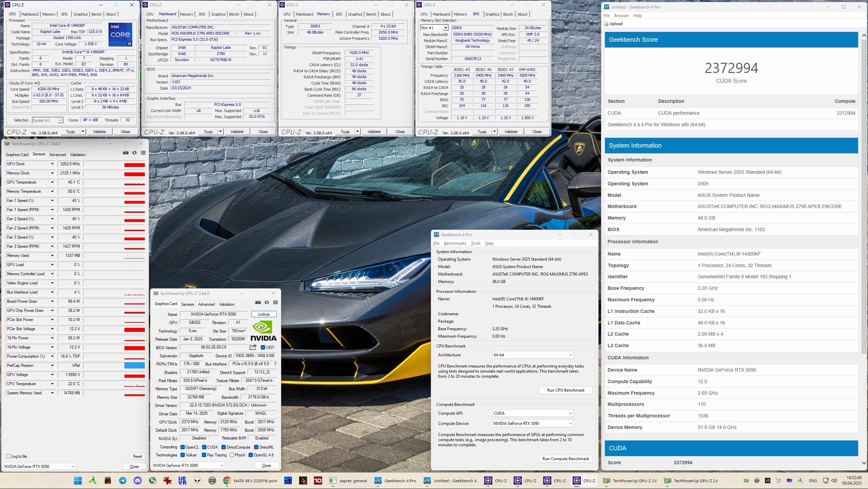Switch to Sensors tab in GPU-Z Graphics Card window
The height and width of the screenshot is (489, 868).
(x=188, y=304)
